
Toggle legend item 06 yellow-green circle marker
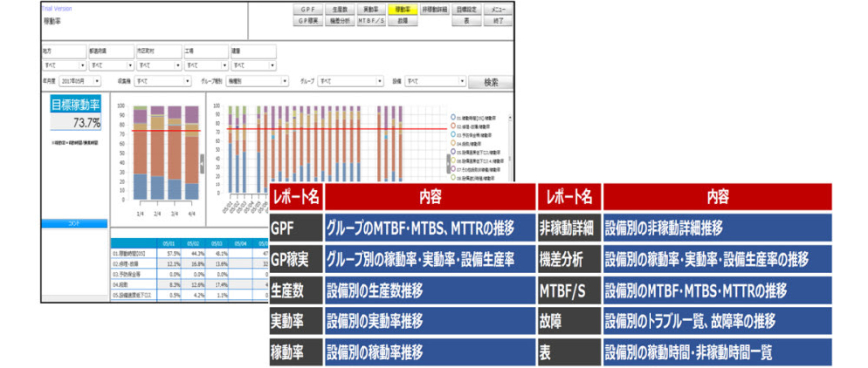click(454, 159)
